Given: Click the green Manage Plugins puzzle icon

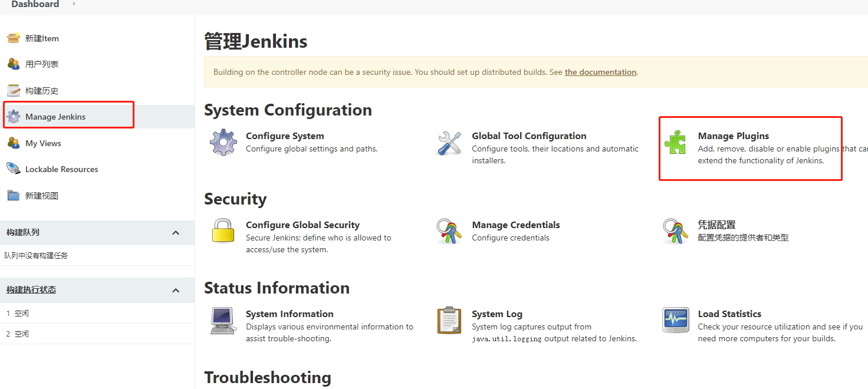Looking at the screenshot, I should tap(675, 143).
